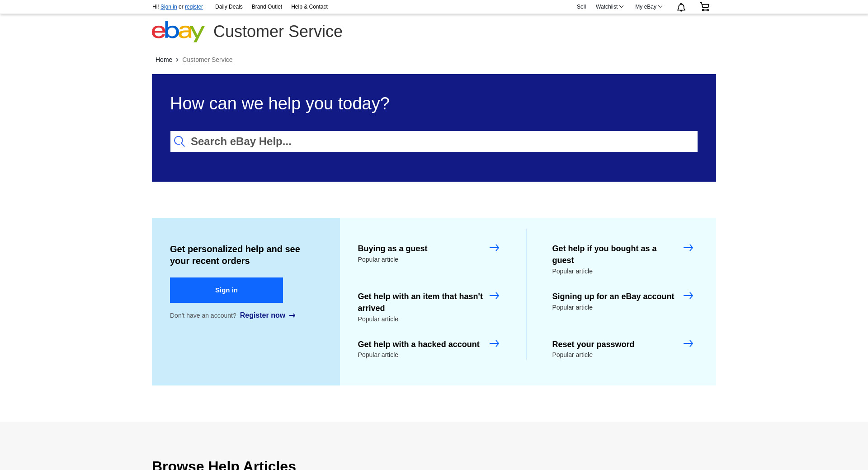Focus the Search eBay Help field
This screenshot has width=868, height=470.
434,141
